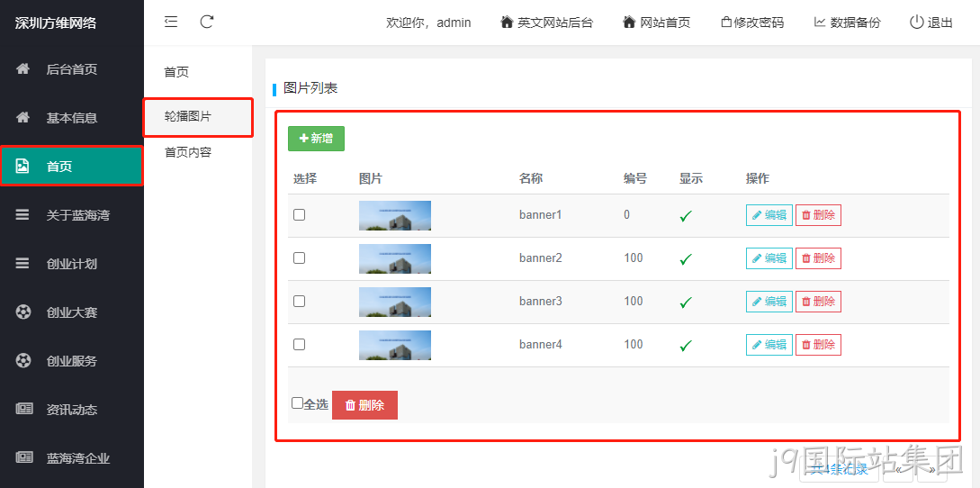Click the 欢迎你，admin greeting

coord(428,23)
